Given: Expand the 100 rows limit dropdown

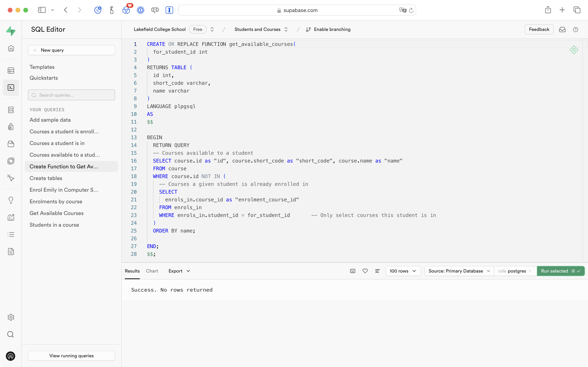Looking at the screenshot, I should click(x=403, y=271).
